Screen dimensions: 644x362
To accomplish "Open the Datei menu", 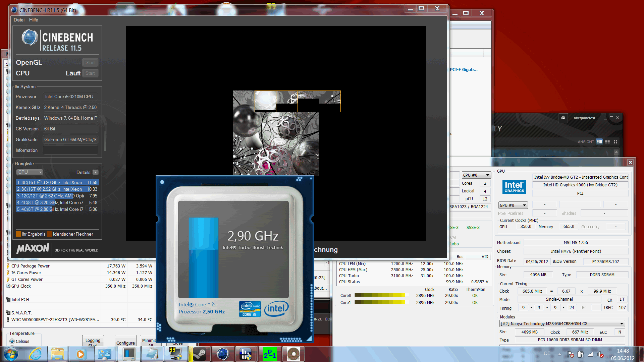I will tap(19, 20).
